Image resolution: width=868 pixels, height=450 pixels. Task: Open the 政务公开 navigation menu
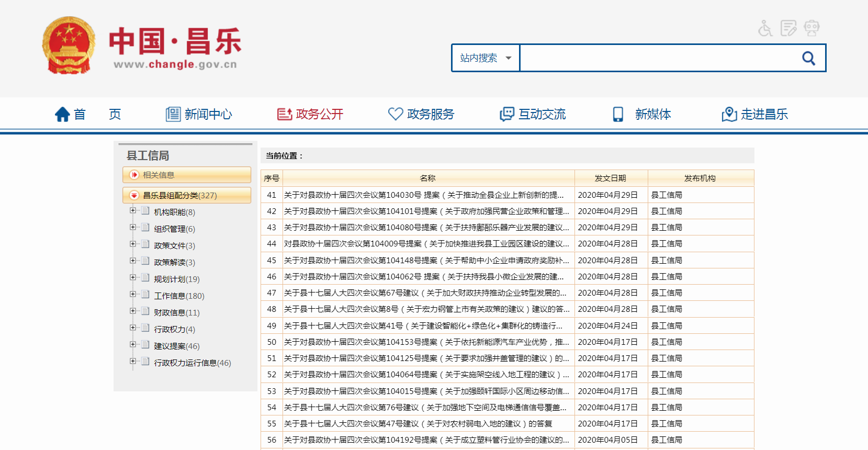310,114
